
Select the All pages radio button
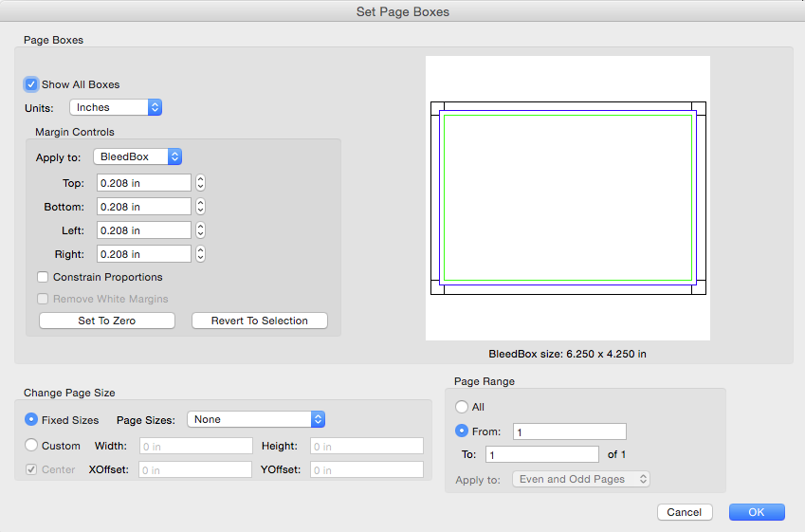pyautogui.click(x=462, y=407)
